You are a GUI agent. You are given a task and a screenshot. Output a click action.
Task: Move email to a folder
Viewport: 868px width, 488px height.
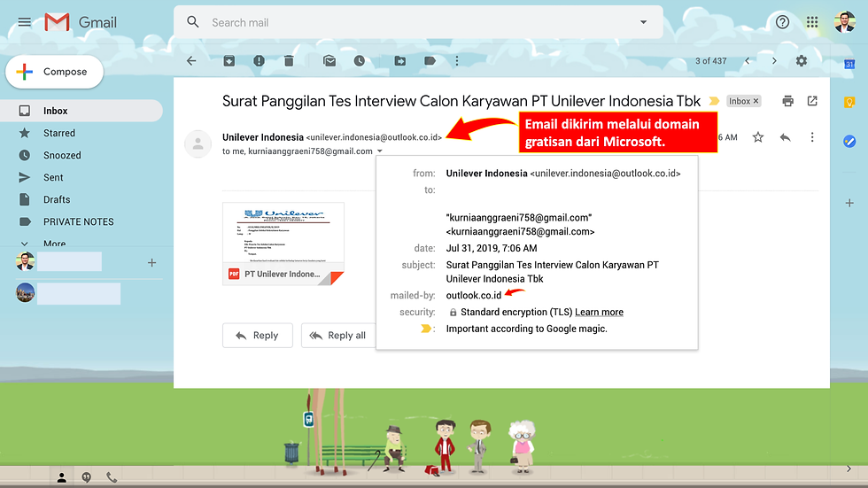click(x=399, y=61)
